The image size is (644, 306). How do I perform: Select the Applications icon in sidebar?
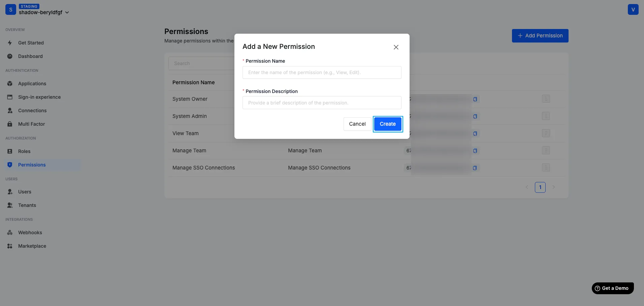coord(10,84)
